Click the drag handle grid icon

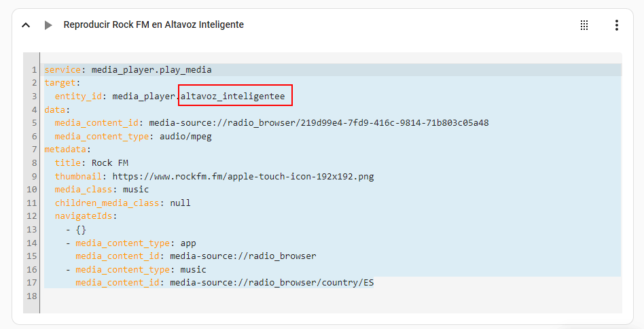pos(584,25)
